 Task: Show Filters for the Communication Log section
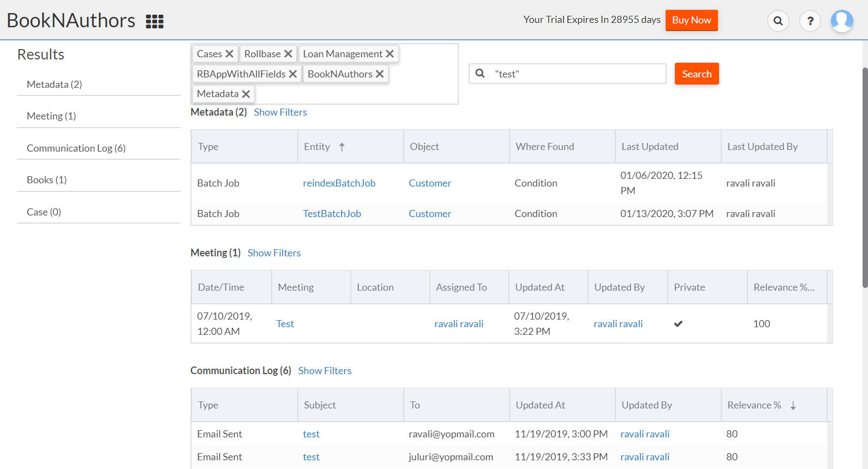[x=325, y=371]
